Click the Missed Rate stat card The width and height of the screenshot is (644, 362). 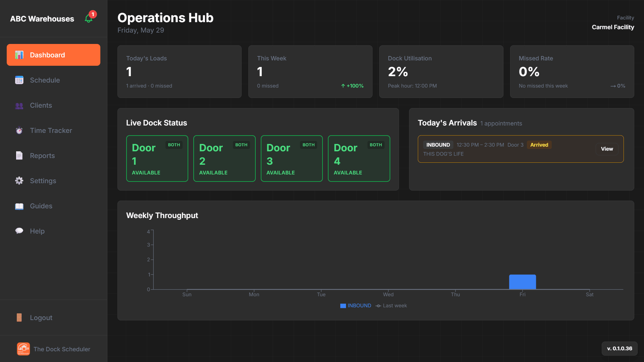[572, 71]
